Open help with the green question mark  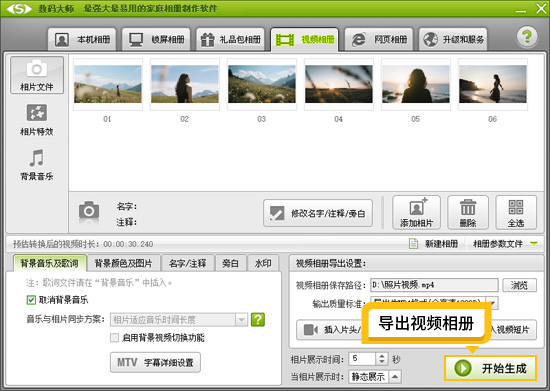pos(526,36)
